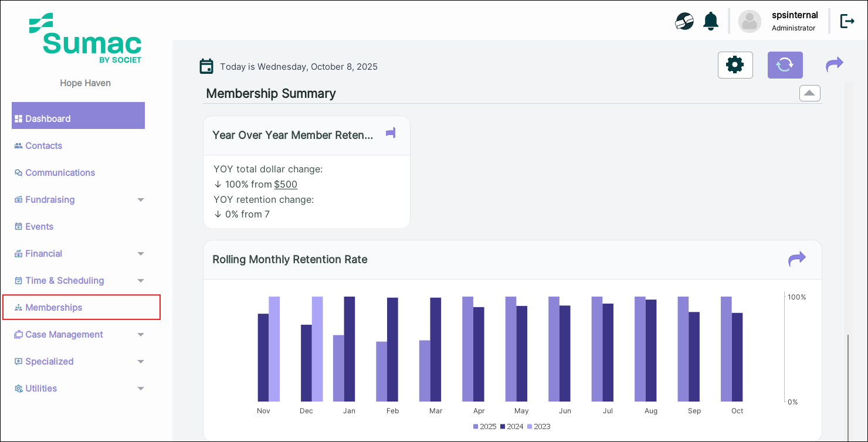The width and height of the screenshot is (868, 442).
Task: Click the logout icon
Action: click(x=847, y=22)
